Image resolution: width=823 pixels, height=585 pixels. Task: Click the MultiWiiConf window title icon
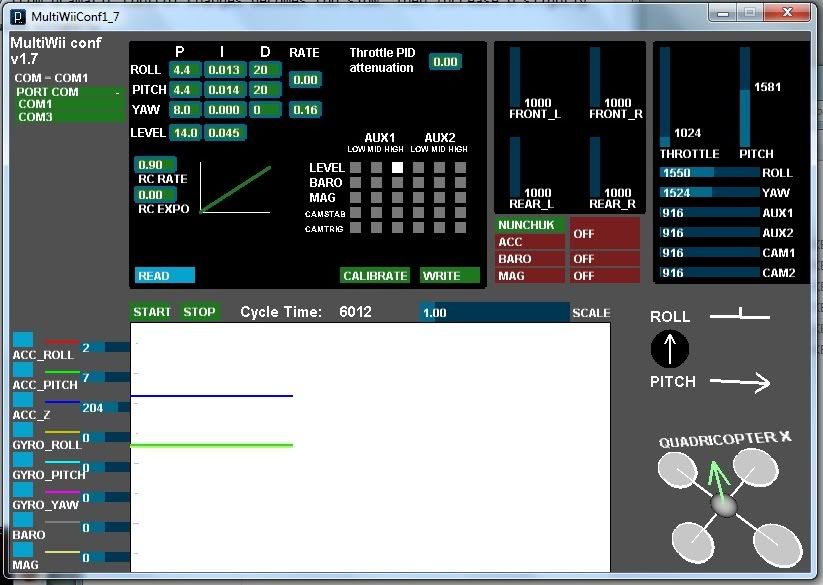pos(18,17)
